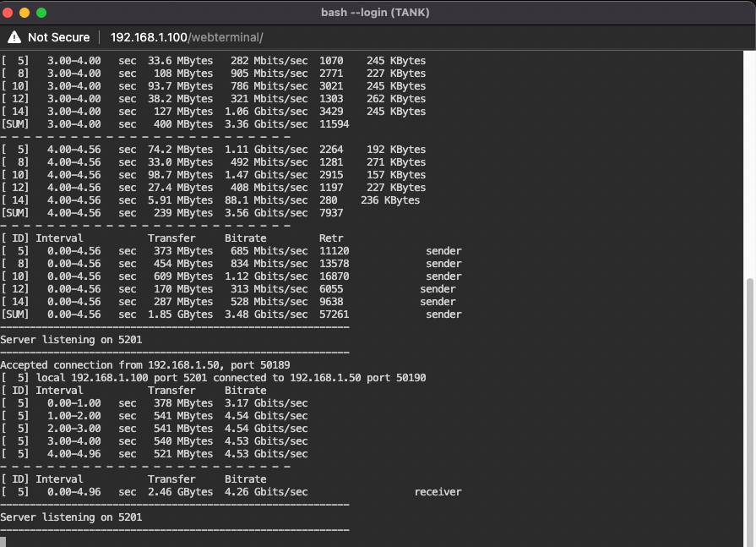Screen dimensions: 756x547
Task: Click '1.47 Gbits/sec' in stream 10 row
Action: click(266, 175)
